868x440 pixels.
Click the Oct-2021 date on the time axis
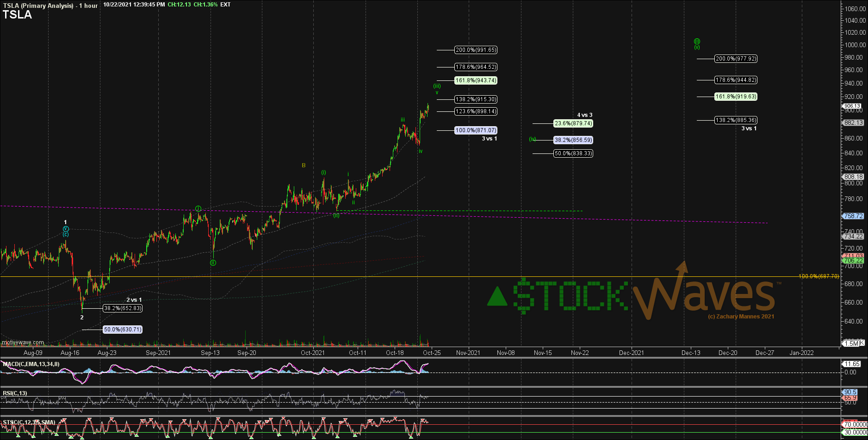point(312,353)
